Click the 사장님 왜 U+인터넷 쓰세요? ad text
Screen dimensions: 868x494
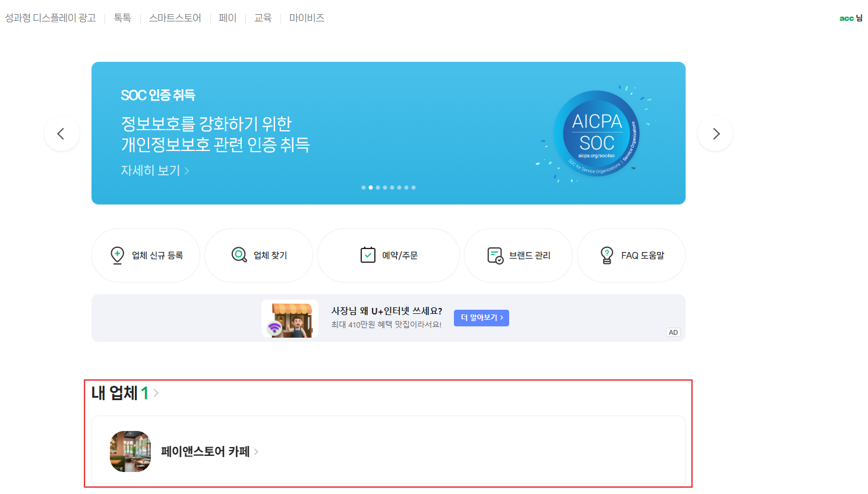tap(387, 311)
